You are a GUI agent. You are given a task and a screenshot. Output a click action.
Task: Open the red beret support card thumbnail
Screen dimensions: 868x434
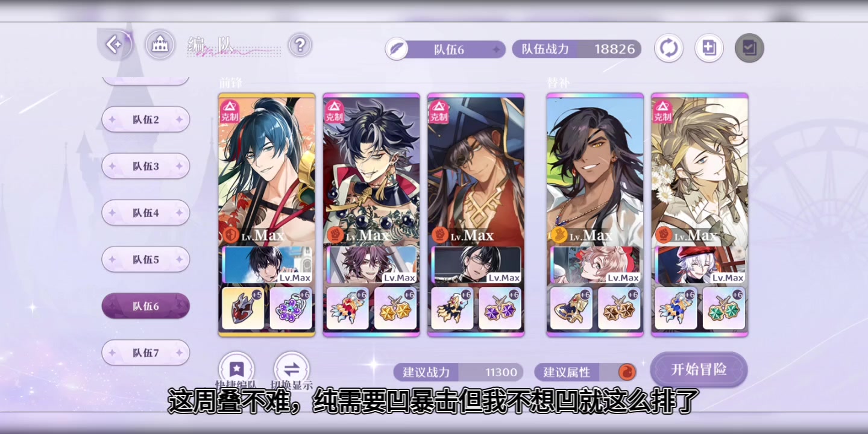pos(700,265)
